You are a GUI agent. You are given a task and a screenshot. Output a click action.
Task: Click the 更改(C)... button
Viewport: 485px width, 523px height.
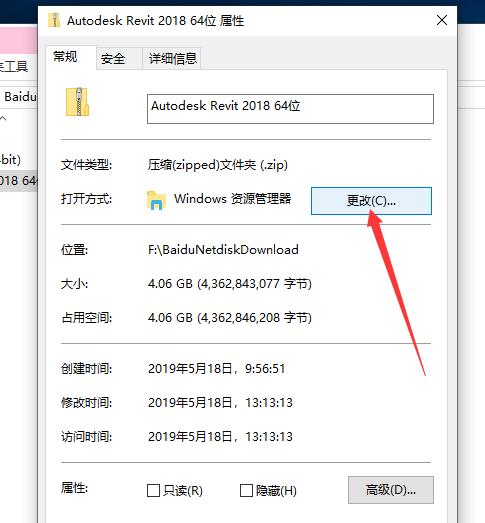click(x=371, y=201)
